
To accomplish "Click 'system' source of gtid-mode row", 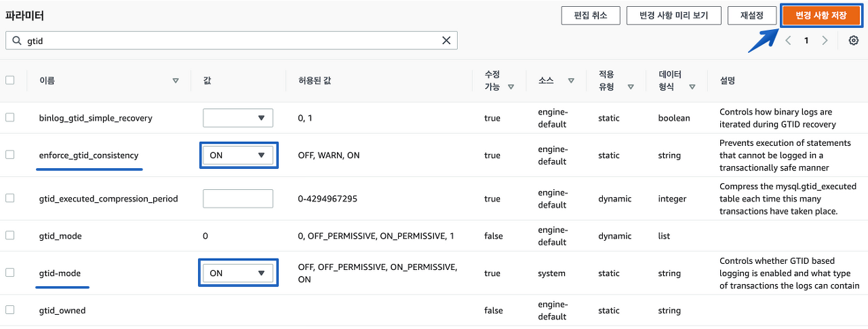I will click(552, 273).
